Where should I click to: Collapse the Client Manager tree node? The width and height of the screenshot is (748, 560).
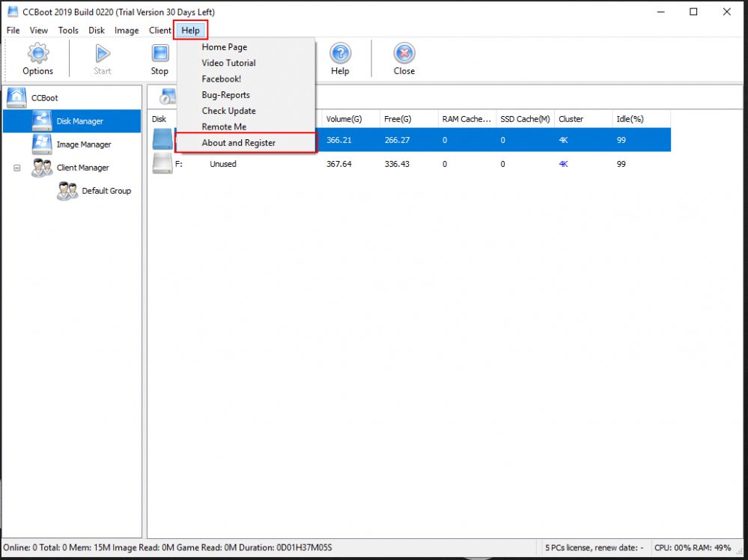pyautogui.click(x=17, y=168)
